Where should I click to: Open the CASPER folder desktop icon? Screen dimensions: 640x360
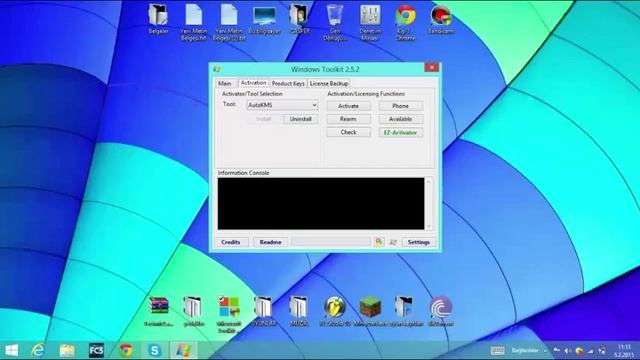point(299,19)
